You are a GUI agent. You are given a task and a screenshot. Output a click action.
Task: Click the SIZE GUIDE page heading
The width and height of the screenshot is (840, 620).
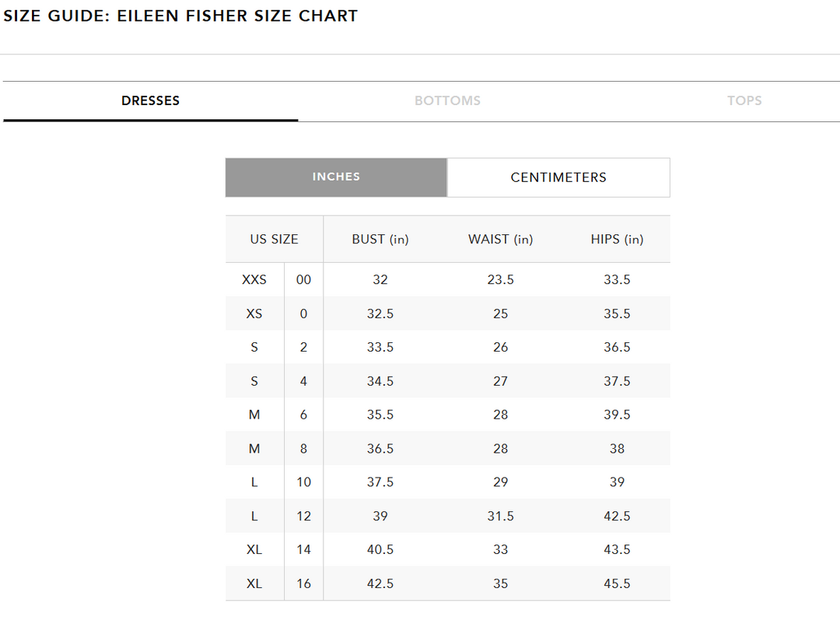pyautogui.click(x=180, y=16)
